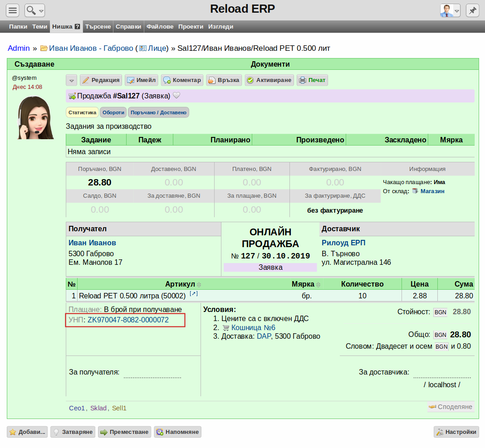Open the search magnifier dropdown
This screenshot has width=485, height=448.
click(x=34, y=10)
